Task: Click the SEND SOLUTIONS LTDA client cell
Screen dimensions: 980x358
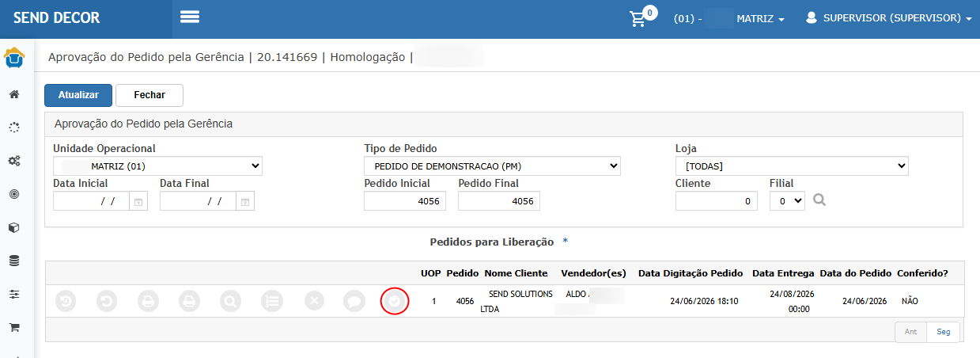Action: (x=516, y=302)
